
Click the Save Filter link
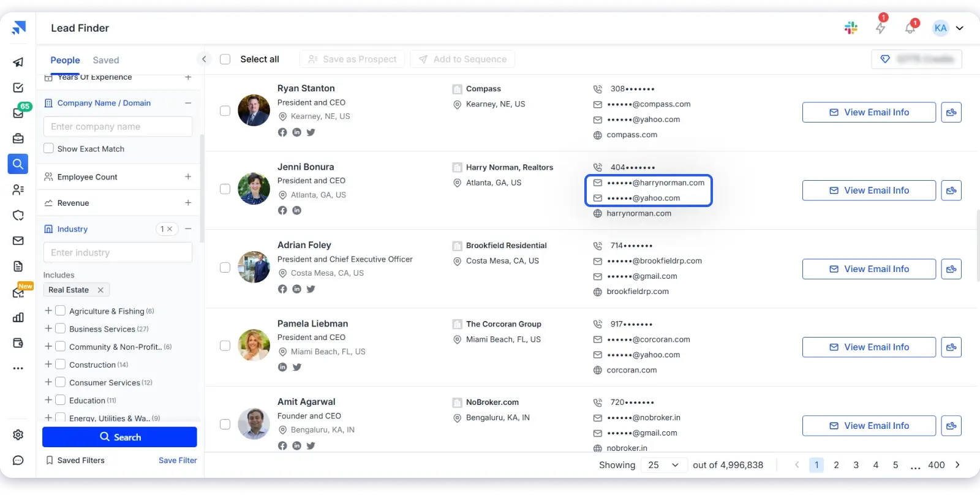pyautogui.click(x=178, y=460)
